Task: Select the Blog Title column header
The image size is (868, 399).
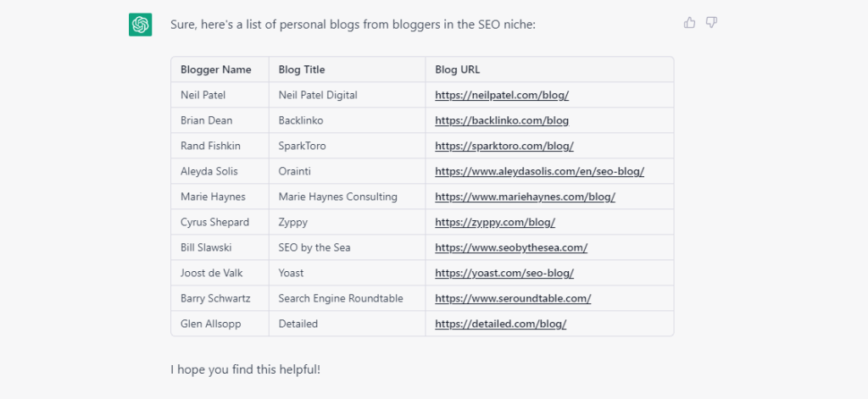Action: pyautogui.click(x=302, y=69)
